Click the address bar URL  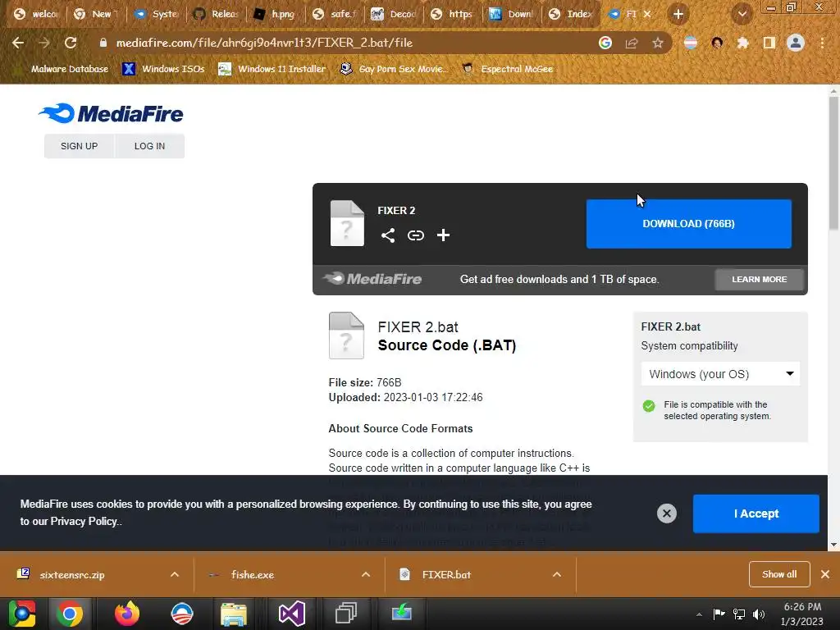(x=265, y=43)
